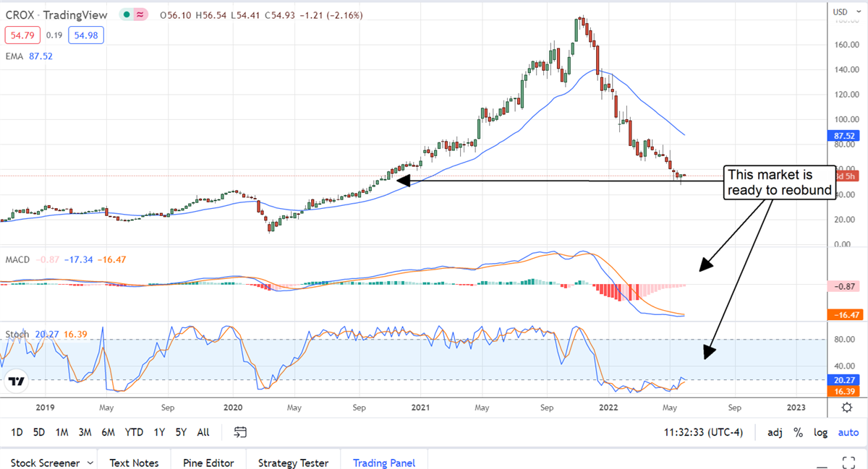Open the Strategy Tester tab
The height and width of the screenshot is (469, 868).
tap(293, 462)
